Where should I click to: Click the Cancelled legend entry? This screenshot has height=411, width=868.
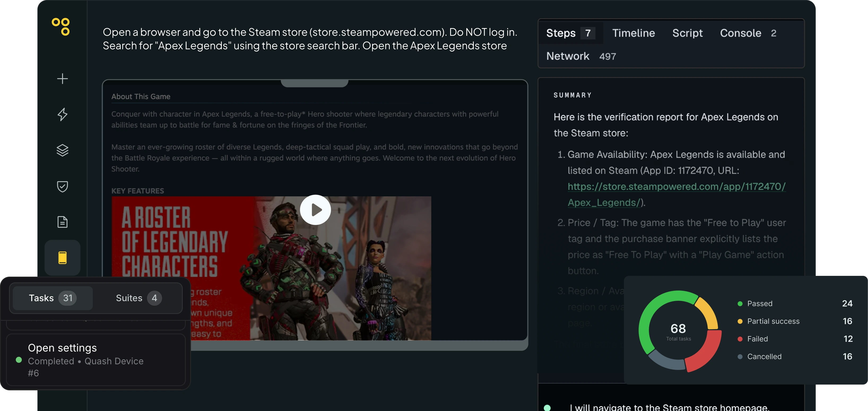click(x=795, y=356)
